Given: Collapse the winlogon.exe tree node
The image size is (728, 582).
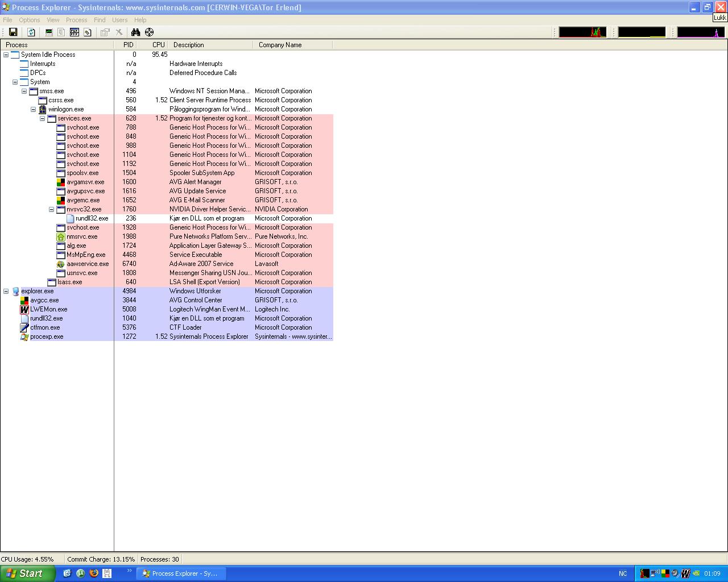Looking at the screenshot, I should click(x=34, y=109).
